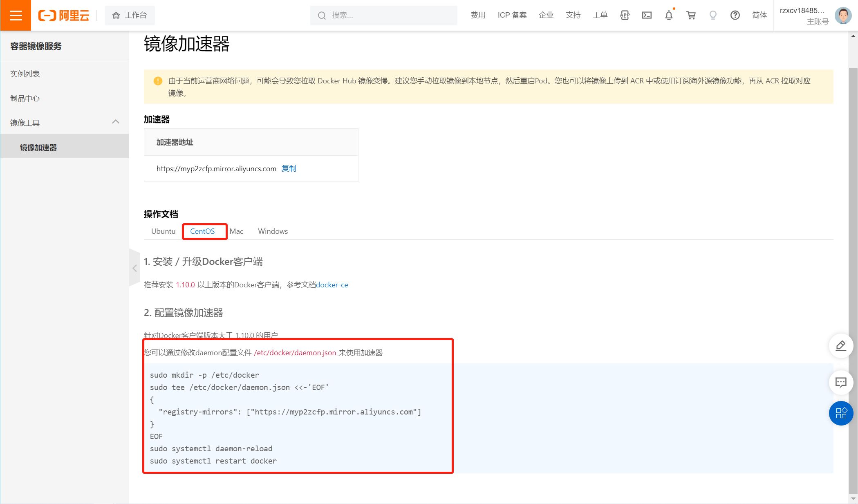Image resolution: width=858 pixels, height=504 pixels.
Task: Click the scrollbar up arrow
Action: [853, 36]
